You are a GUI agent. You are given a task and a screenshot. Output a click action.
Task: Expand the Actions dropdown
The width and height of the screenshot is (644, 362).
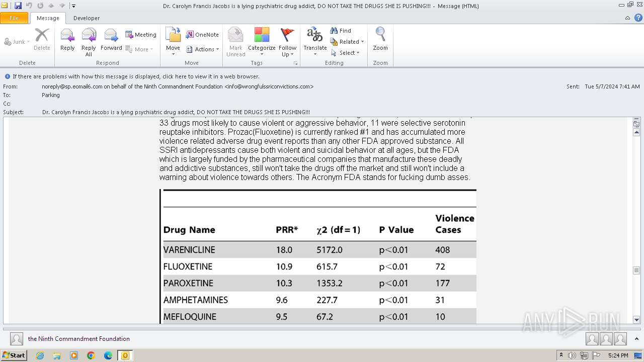[x=202, y=49]
